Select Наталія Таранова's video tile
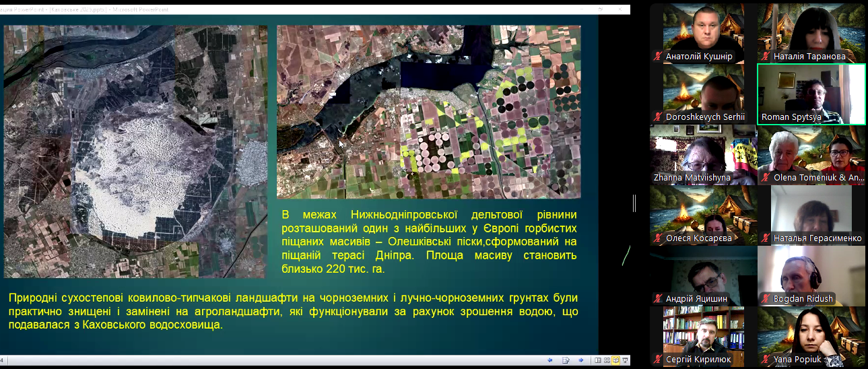Screen dimensions: 868x369 811,33
